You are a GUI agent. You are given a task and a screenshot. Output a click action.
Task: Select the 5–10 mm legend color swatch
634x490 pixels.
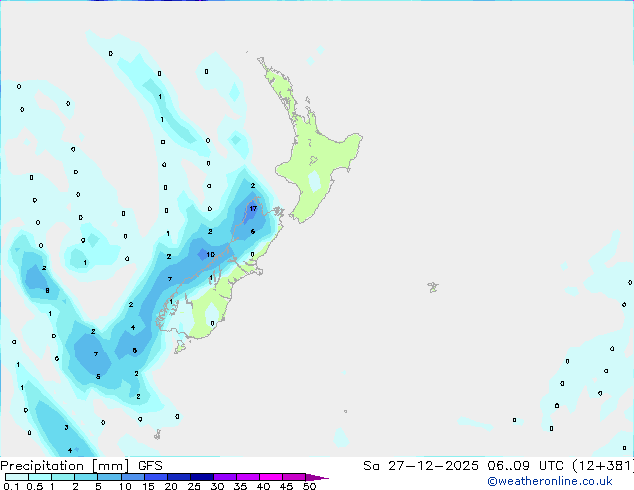tap(110, 477)
